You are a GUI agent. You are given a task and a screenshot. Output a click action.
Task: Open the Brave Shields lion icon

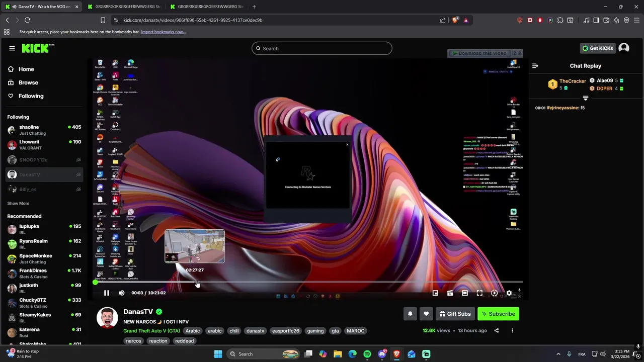pyautogui.click(x=456, y=20)
